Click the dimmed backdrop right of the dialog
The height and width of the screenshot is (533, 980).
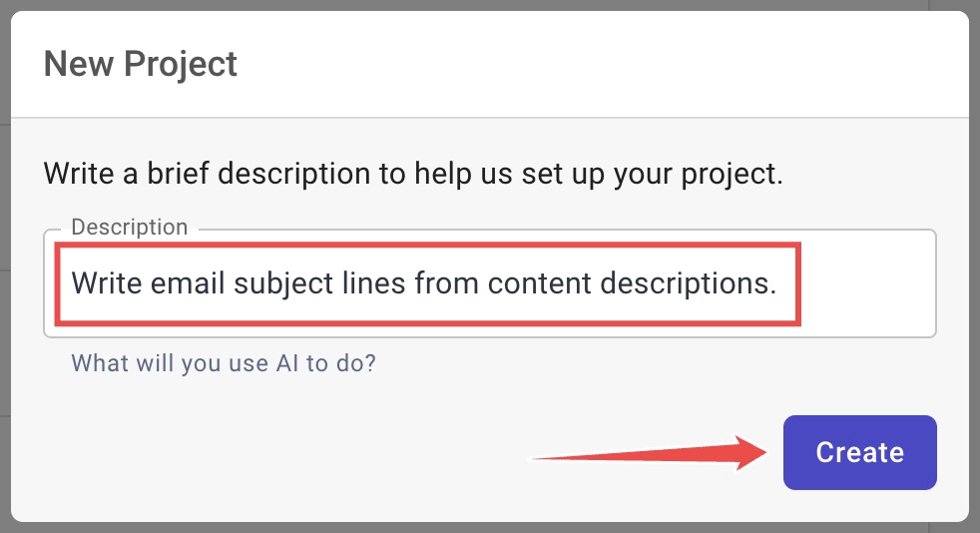[x=974, y=299]
